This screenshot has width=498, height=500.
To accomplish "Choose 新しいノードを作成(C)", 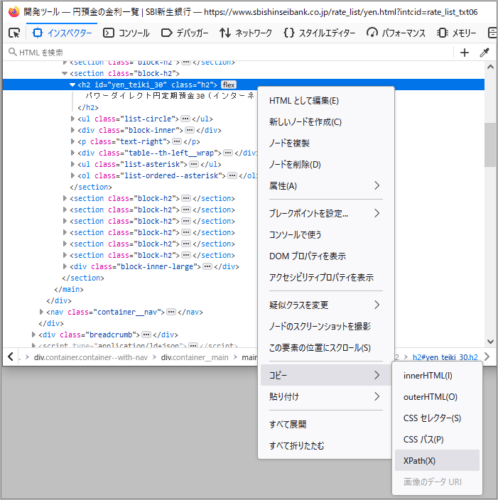I will point(326,122).
